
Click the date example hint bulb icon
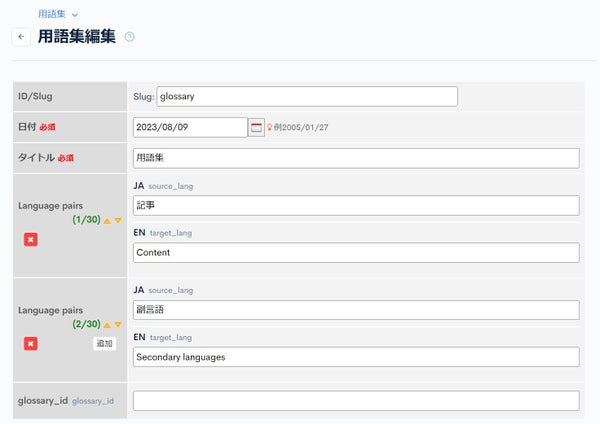[269, 127]
